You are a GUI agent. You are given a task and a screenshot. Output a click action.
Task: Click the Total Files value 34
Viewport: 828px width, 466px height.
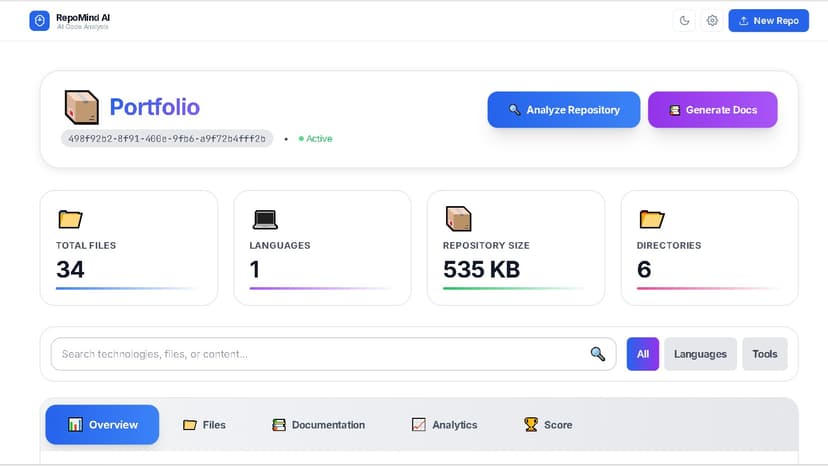[70, 269]
